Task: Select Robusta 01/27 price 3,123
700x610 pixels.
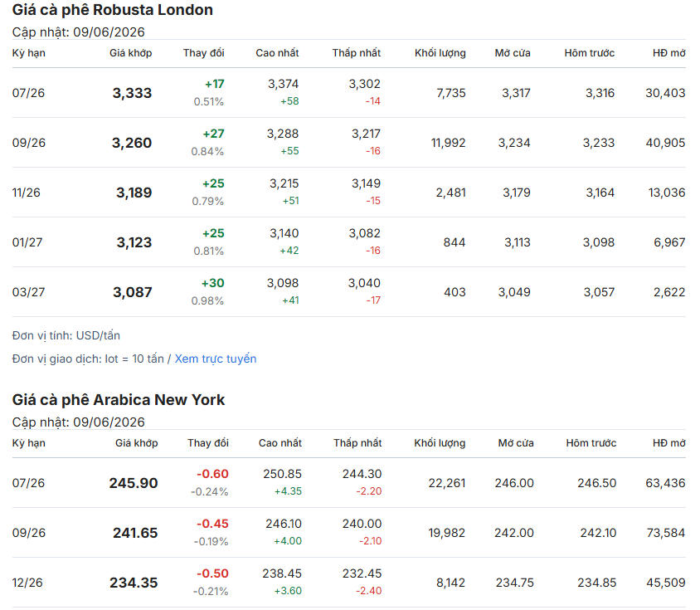Action: click(134, 242)
